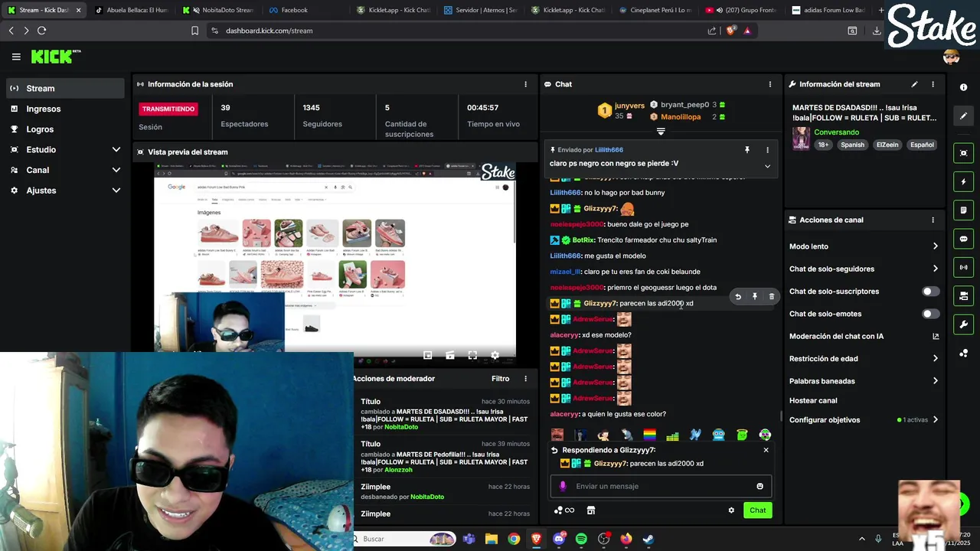
Task: Delete the hovered Glizzyyy7 message
Action: pos(771,297)
